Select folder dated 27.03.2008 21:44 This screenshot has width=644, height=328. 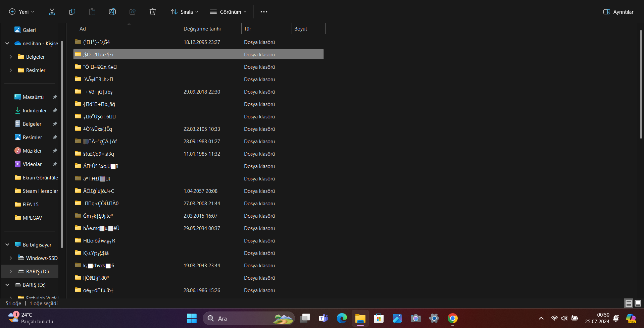click(198, 203)
